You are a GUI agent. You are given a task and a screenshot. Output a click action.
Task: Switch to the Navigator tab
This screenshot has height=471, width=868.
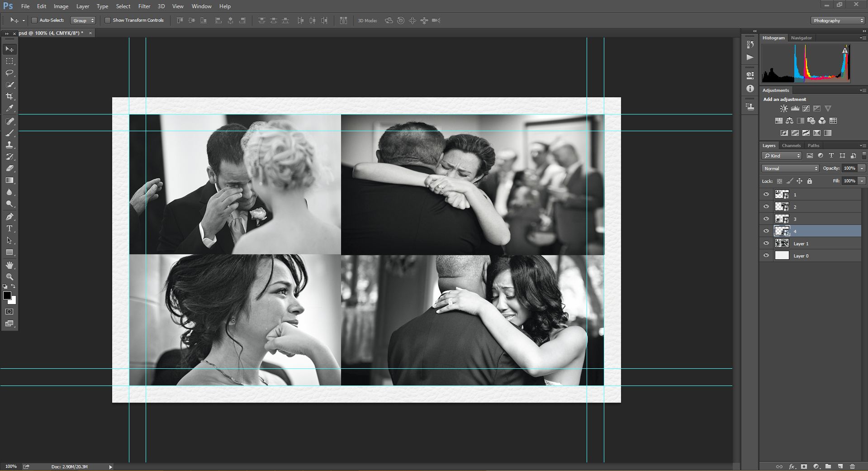(801, 38)
